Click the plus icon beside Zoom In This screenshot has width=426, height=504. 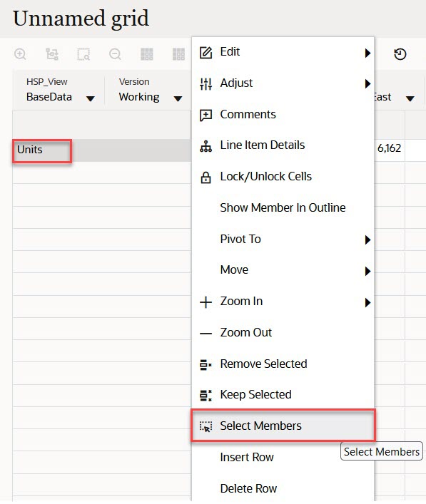pos(206,302)
